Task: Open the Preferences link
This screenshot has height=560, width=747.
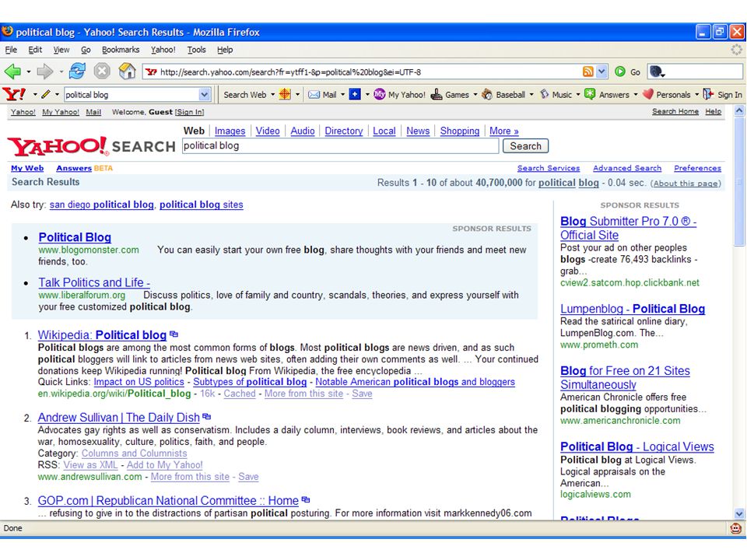Action: pyautogui.click(x=697, y=168)
